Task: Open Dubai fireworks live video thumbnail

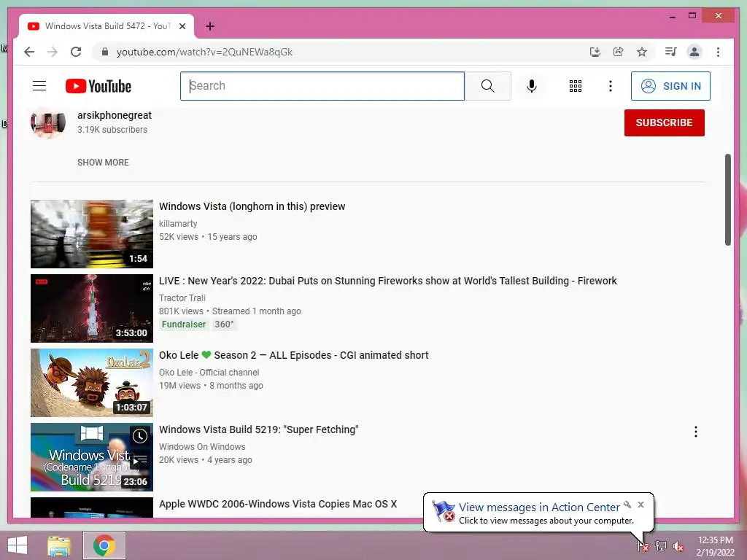Action: [92, 308]
